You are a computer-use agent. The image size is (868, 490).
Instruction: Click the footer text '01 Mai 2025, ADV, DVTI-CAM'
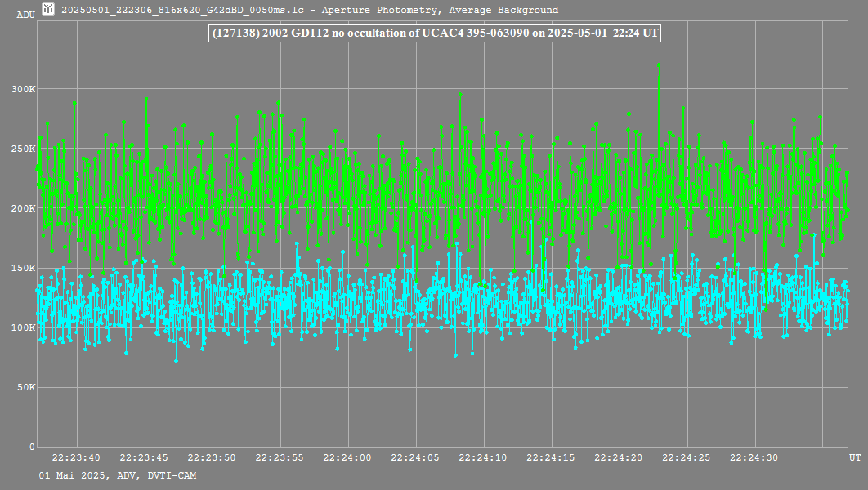[117, 475]
